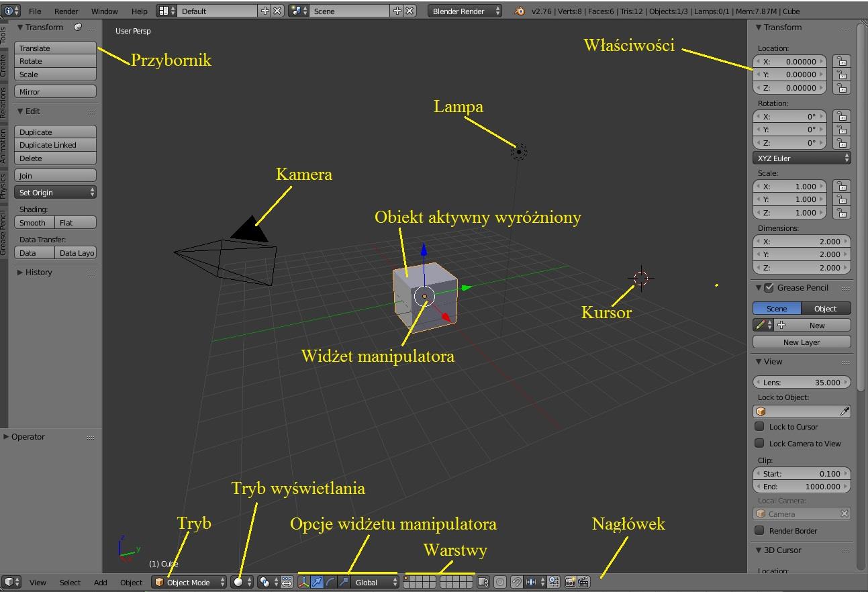
Task: Open the Set Origin dropdown
Action: click(55, 192)
